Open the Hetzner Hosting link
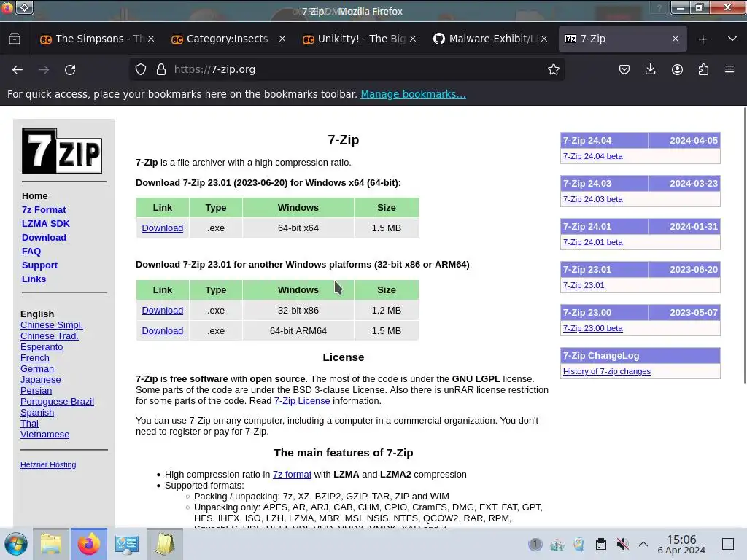The image size is (747, 560). pos(48,464)
